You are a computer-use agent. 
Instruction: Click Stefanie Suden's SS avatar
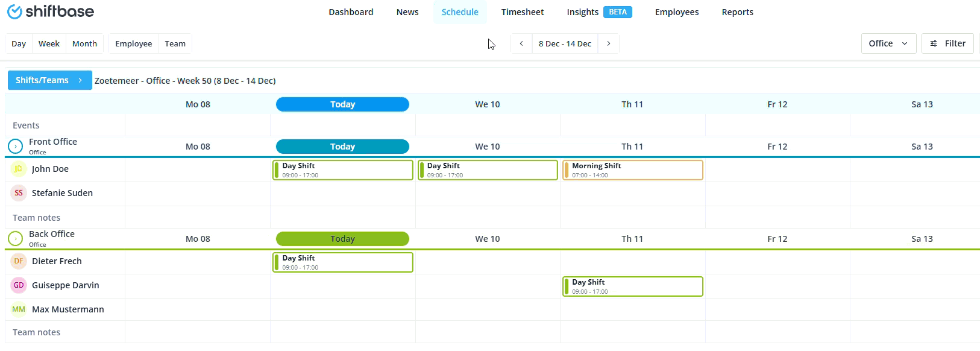click(x=19, y=193)
